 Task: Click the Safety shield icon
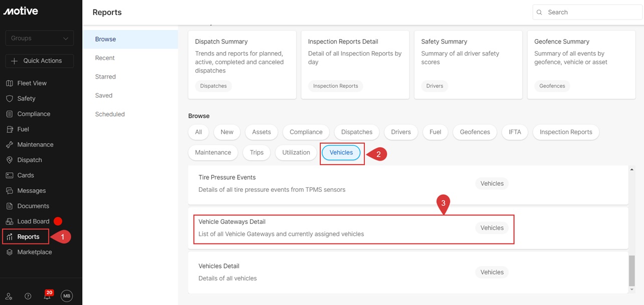tap(9, 99)
